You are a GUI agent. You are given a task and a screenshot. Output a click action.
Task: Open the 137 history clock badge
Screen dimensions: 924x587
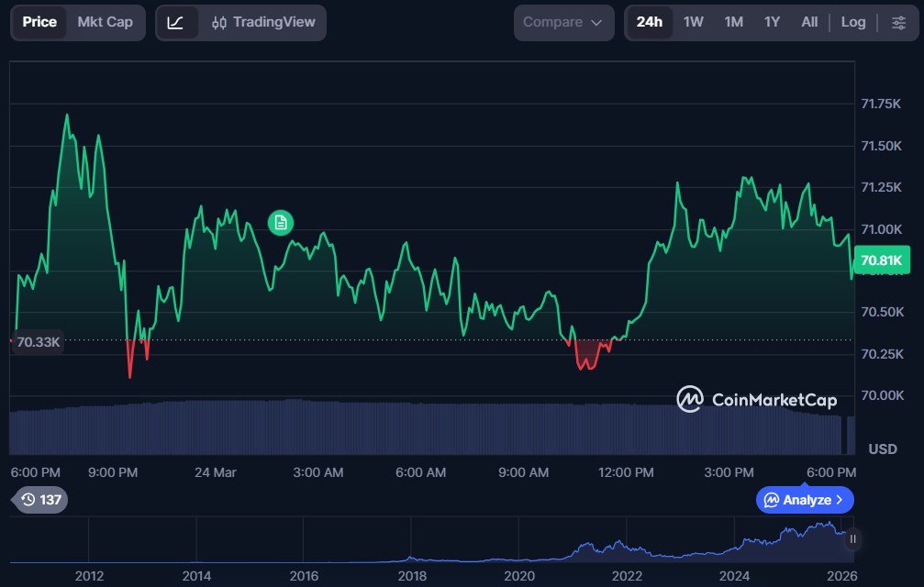[41, 500]
